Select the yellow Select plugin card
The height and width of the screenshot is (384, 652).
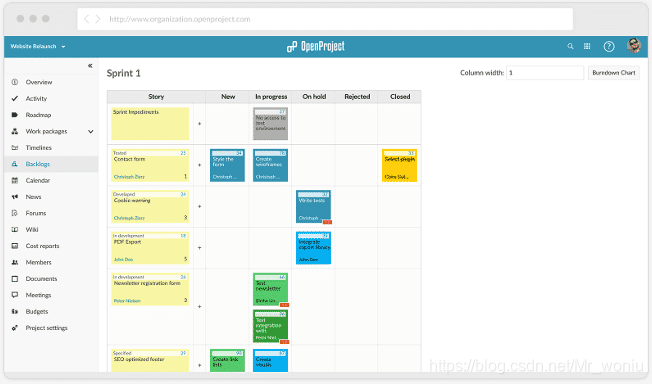tap(399, 165)
